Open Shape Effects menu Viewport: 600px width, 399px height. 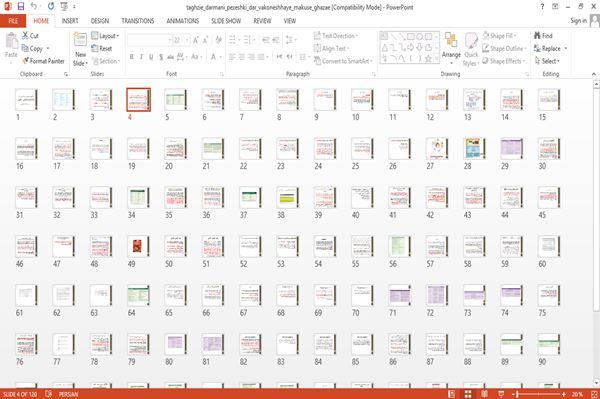(x=504, y=61)
